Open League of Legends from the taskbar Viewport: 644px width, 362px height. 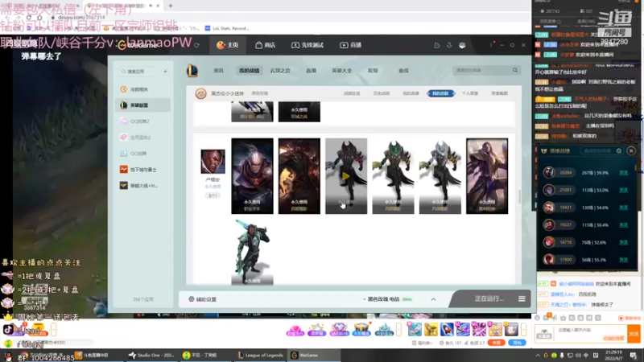[261, 355]
